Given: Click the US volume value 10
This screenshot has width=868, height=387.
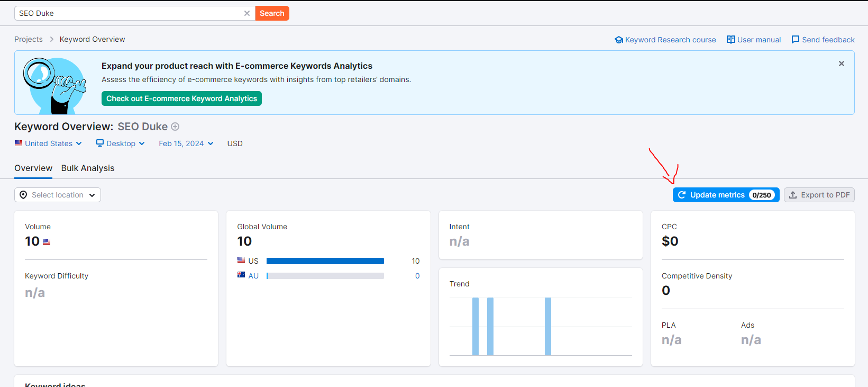Looking at the screenshot, I should point(416,261).
